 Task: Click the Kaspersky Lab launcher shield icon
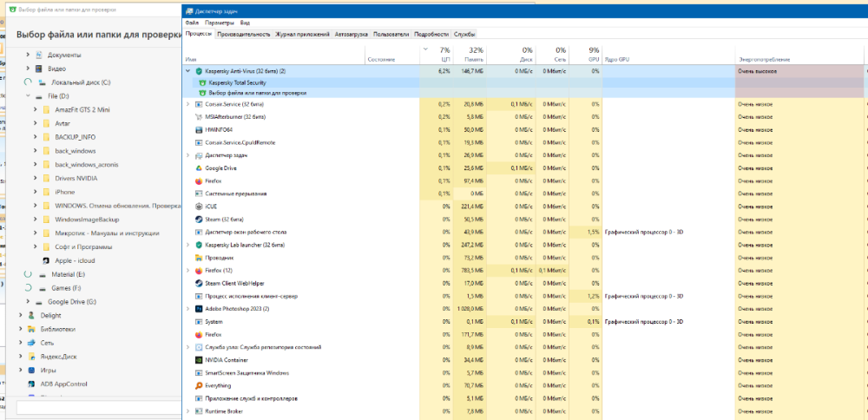pos(199,246)
